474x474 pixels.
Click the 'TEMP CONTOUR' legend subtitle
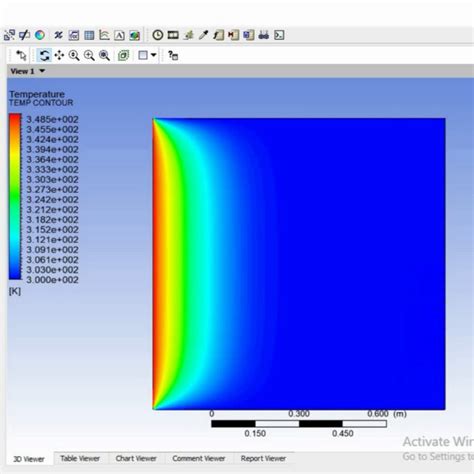click(41, 103)
